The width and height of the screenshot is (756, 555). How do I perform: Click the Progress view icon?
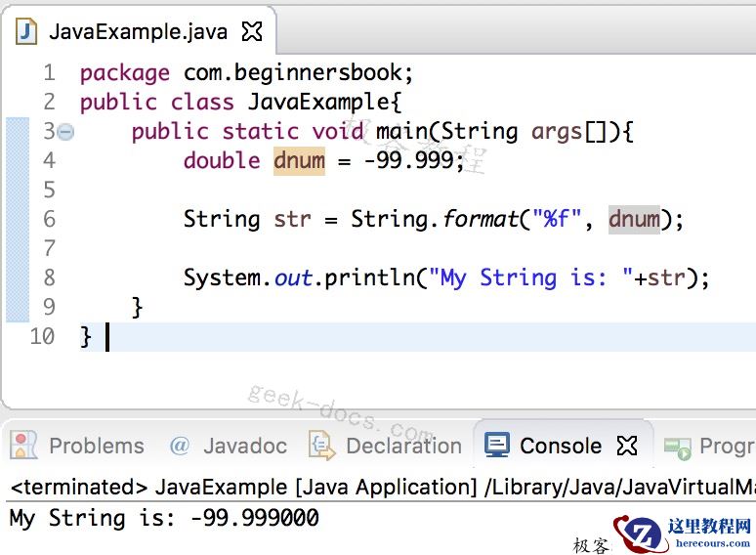coord(678,448)
